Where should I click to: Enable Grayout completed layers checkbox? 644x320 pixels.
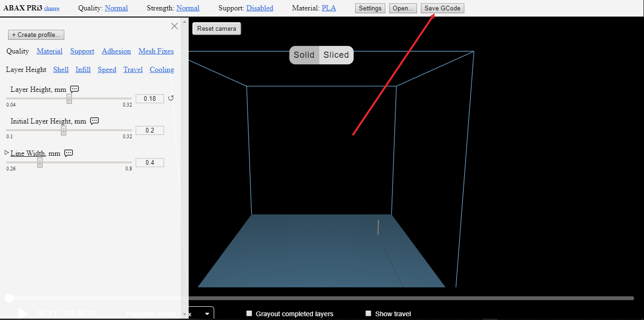tap(249, 313)
